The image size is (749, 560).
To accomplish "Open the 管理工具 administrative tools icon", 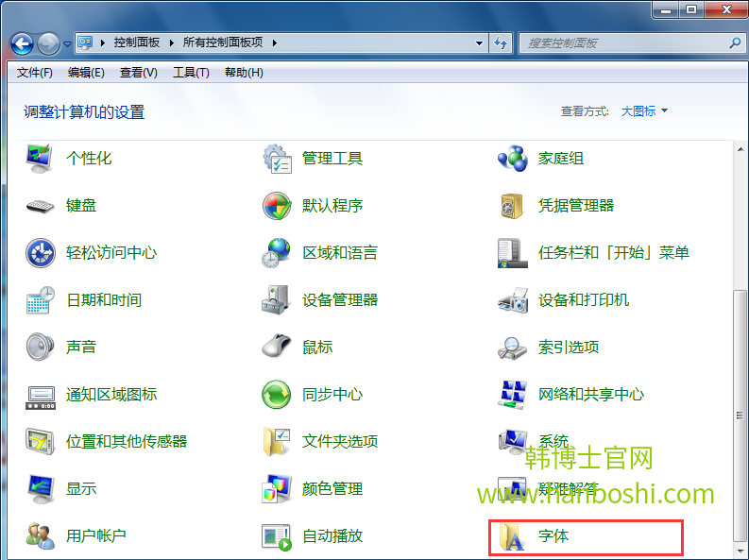I will tap(277, 159).
